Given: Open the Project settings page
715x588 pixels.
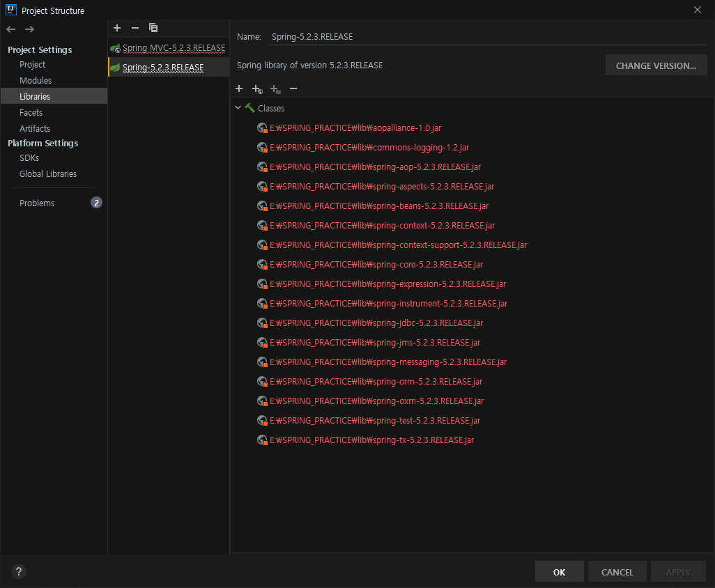Looking at the screenshot, I should click(32, 65).
